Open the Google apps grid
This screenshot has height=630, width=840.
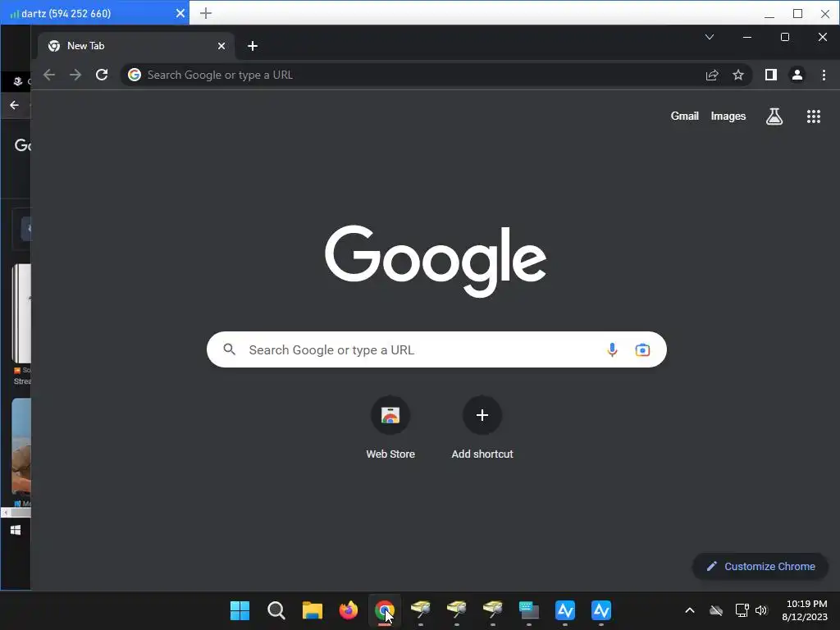click(814, 116)
